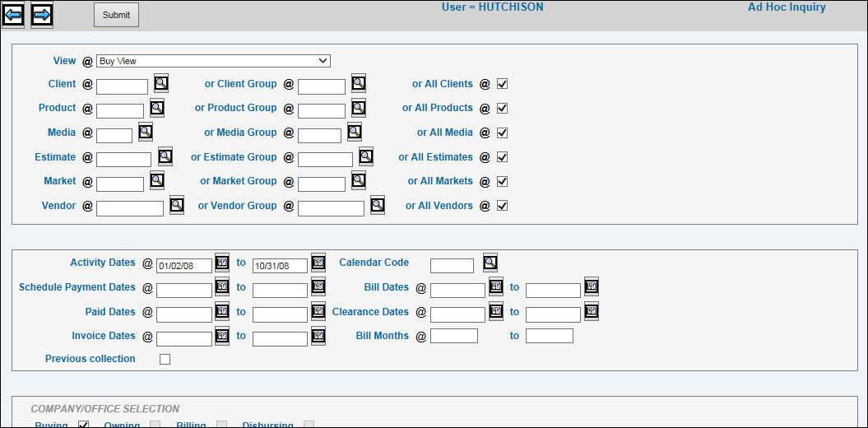Click the Submit button
The image size is (868, 428).
[116, 15]
